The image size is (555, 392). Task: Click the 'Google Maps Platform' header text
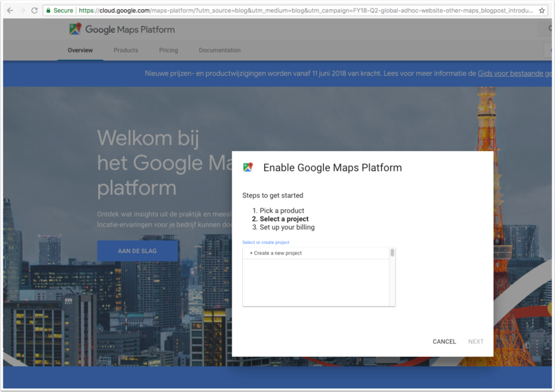click(130, 29)
